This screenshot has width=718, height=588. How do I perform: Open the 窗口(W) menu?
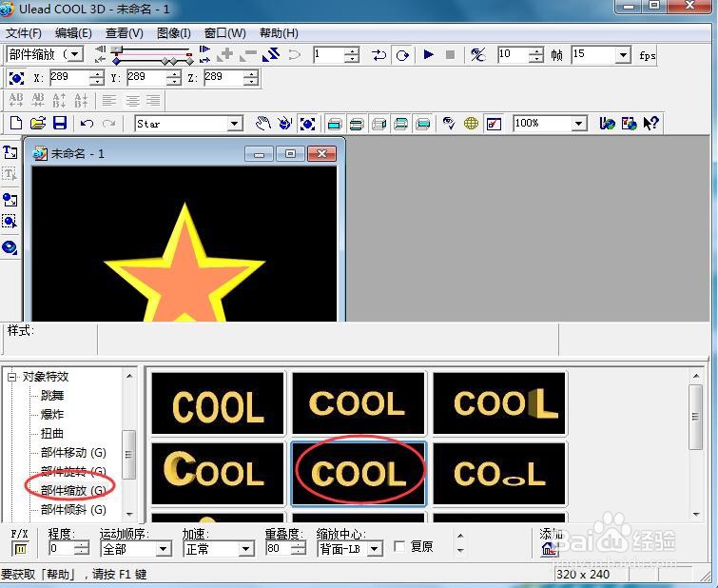tap(224, 33)
